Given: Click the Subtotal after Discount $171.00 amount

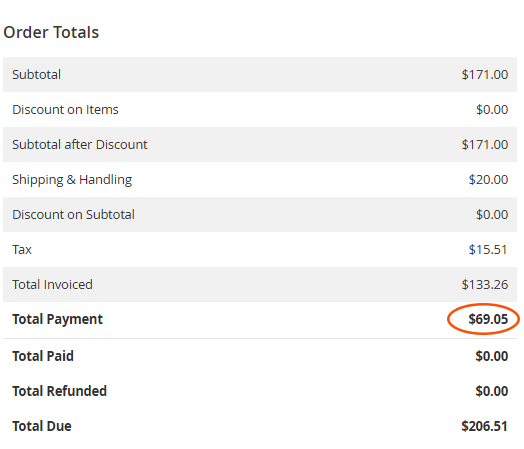Looking at the screenshot, I should click(x=485, y=145).
